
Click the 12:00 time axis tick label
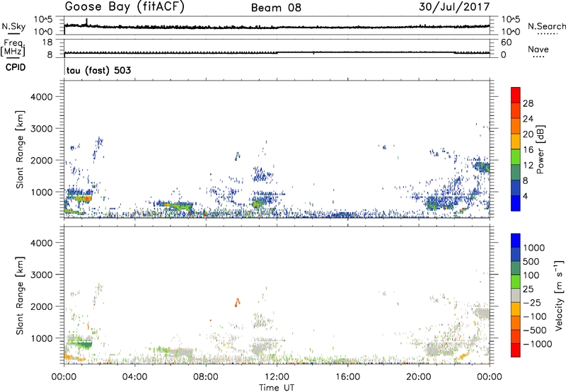[277, 376]
